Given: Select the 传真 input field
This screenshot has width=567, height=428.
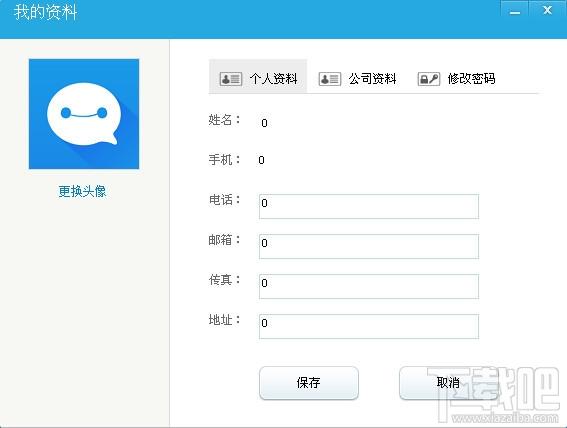Looking at the screenshot, I should pyautogui.click(x=369, y=287).
